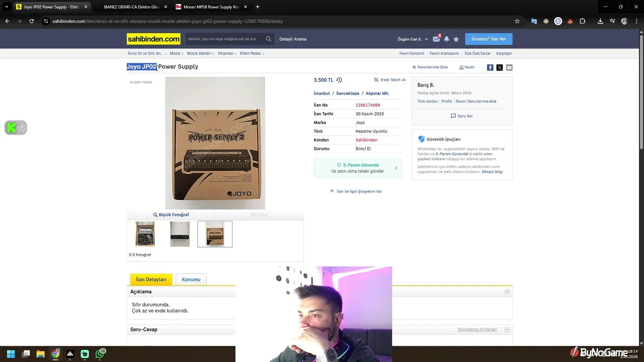Click the browser address bar URL
This screenshot has height=362, width=644.
(x=168, y=21)
